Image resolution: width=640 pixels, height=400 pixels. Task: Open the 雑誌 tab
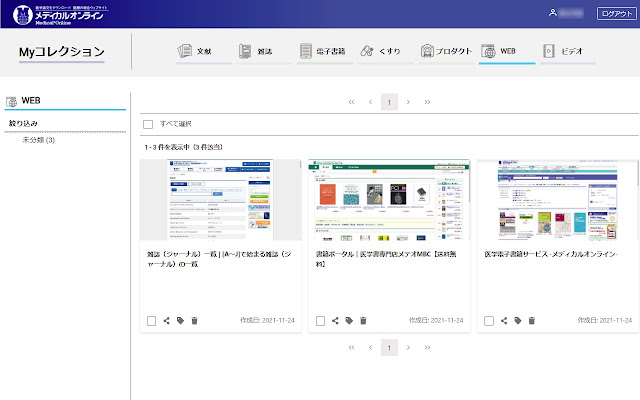[264, 51]
